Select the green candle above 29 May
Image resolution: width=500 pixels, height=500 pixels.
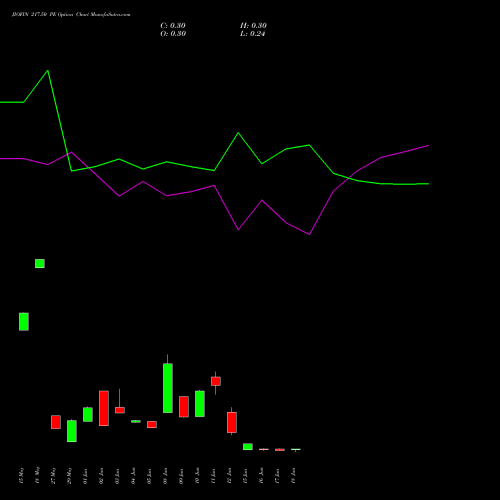[72, 431]
